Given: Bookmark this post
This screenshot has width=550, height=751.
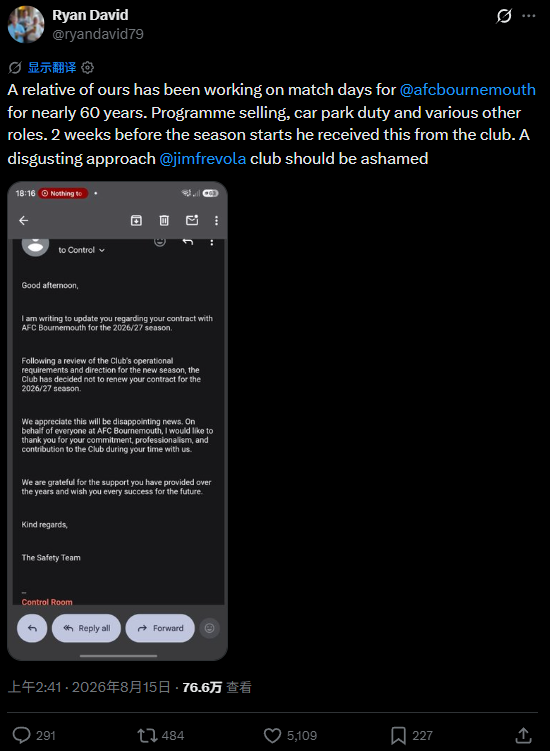Looking at the screenshot, I should [x=398, y=735].
